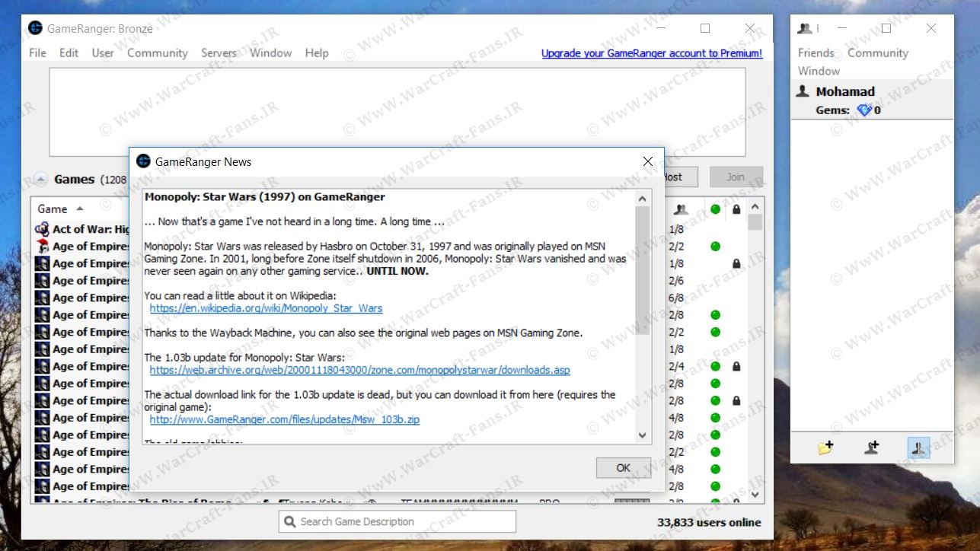Click the Gems: 0 label
980x551 pixels.
(848, 110)
